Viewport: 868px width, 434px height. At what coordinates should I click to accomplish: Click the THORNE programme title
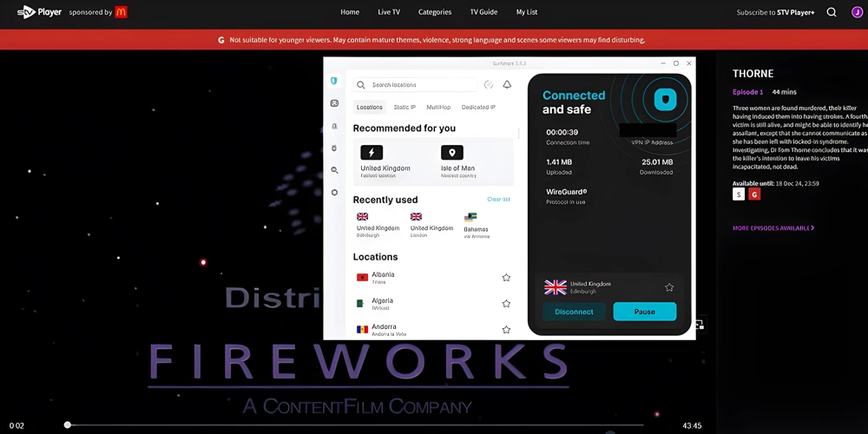753,74
